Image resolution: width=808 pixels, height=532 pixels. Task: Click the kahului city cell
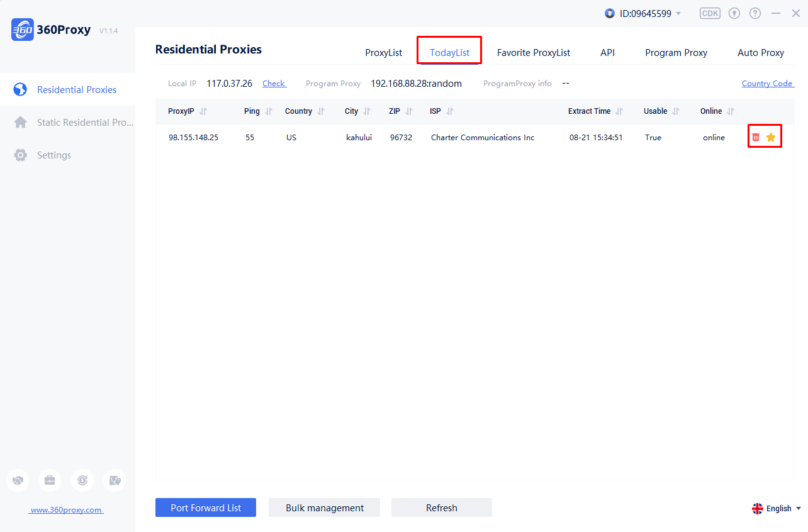pos(359,137)
